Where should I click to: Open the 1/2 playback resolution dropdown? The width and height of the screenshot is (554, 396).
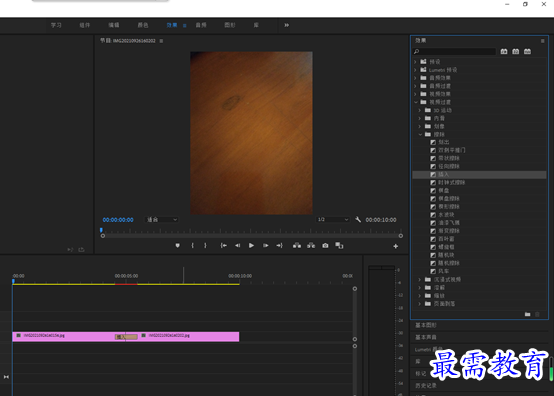click(x=333, y=220)
